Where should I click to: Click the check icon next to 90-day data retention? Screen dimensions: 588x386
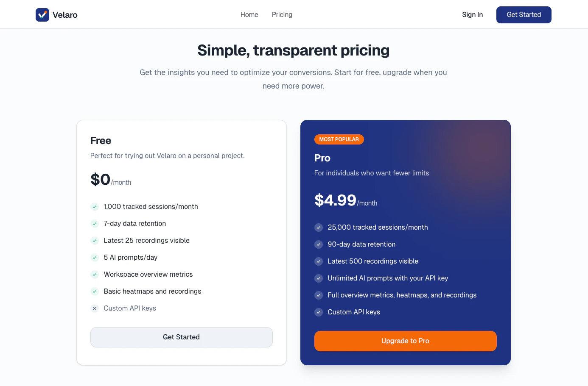pyautogui.click(x=319, y=244)
